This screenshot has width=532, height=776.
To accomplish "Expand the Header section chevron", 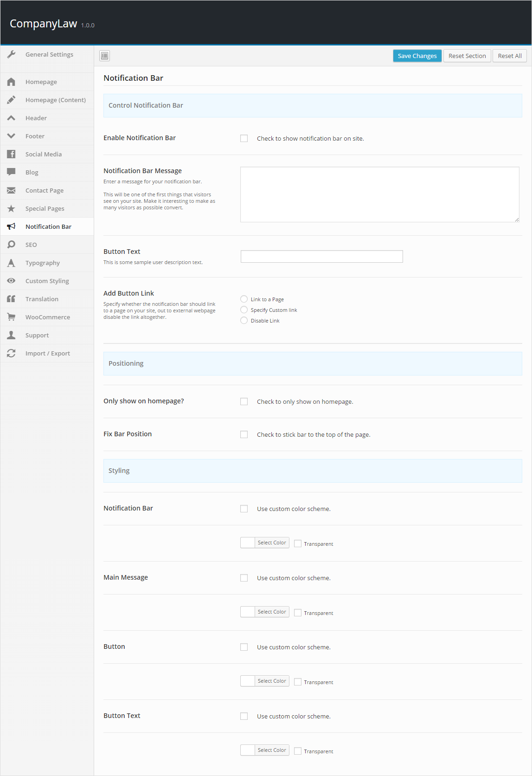I will [12, 118].
